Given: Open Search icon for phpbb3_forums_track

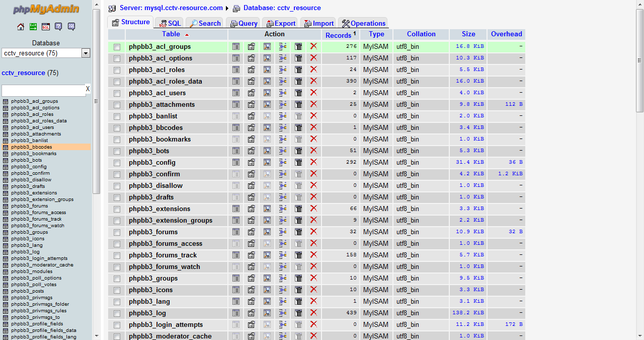Looking at the screenshot, I should point(267,255).
